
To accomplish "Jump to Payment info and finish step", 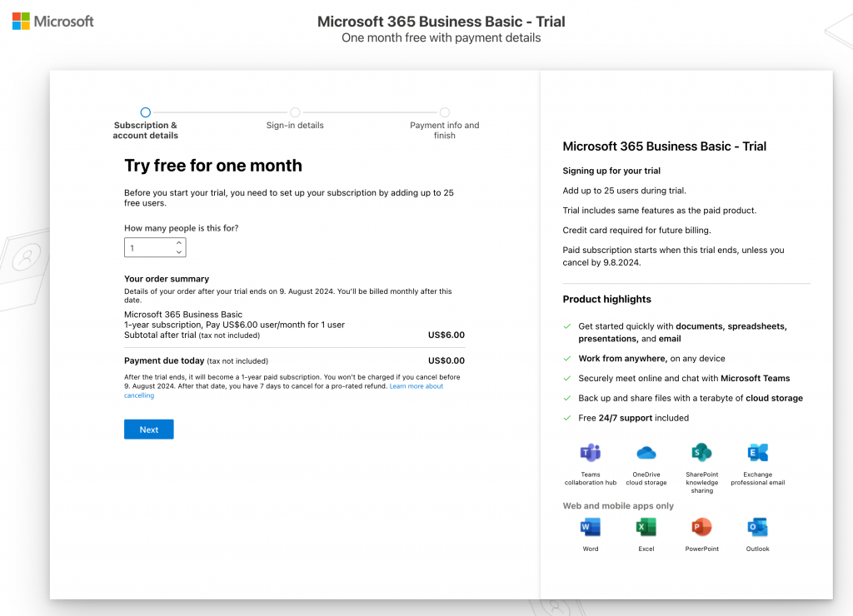I will click(x=445, y=112).
